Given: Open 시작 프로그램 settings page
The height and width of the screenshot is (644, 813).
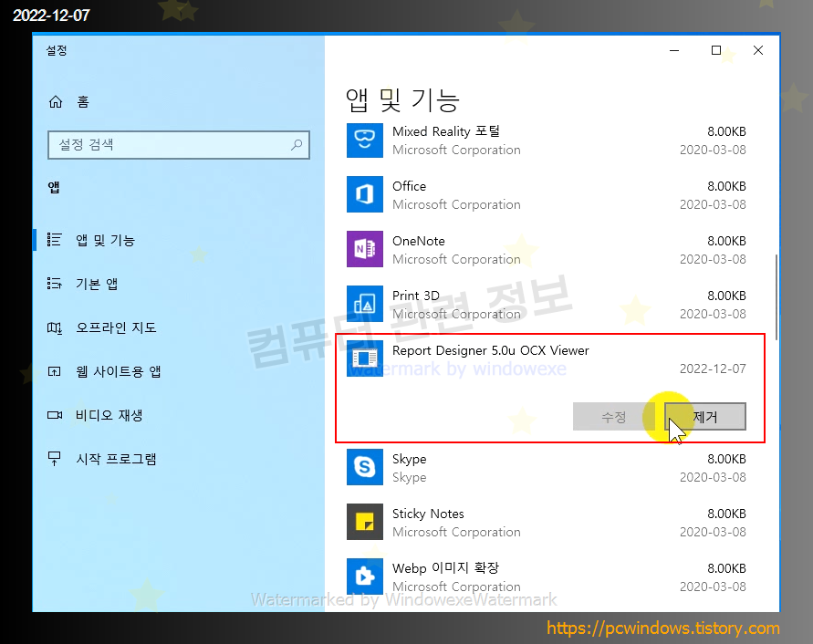Looking at the screenshot, I should tap(179, 459).
